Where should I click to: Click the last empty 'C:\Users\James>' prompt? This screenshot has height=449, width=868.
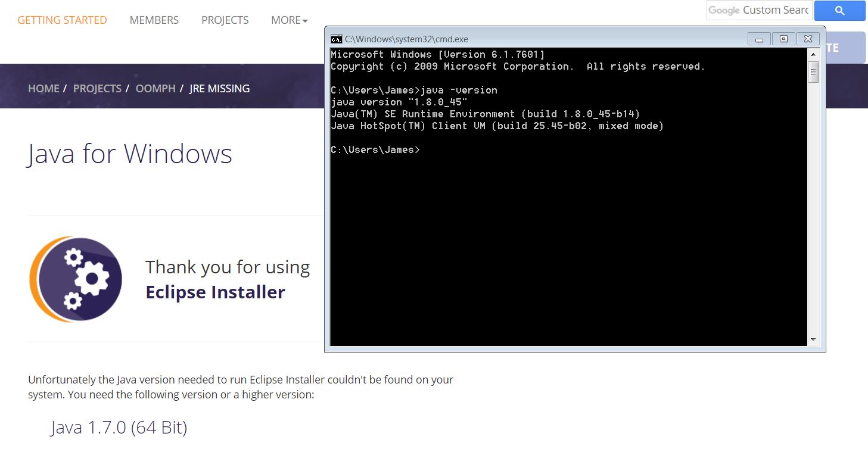[375, 150]
